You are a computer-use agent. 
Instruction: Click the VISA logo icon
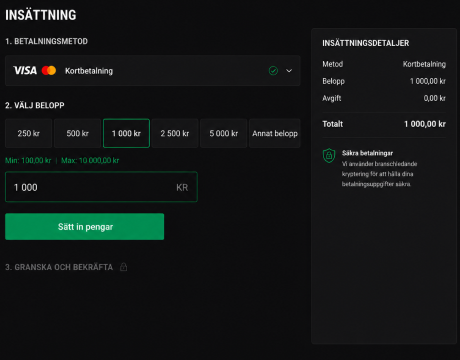pyautogui.click(x=25, y=71)
